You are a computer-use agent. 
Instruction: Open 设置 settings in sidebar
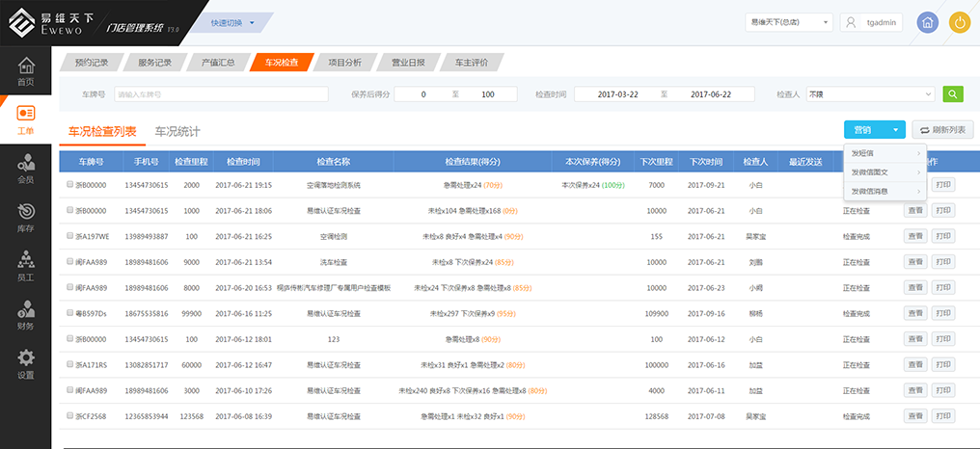(x=26, y=364)
